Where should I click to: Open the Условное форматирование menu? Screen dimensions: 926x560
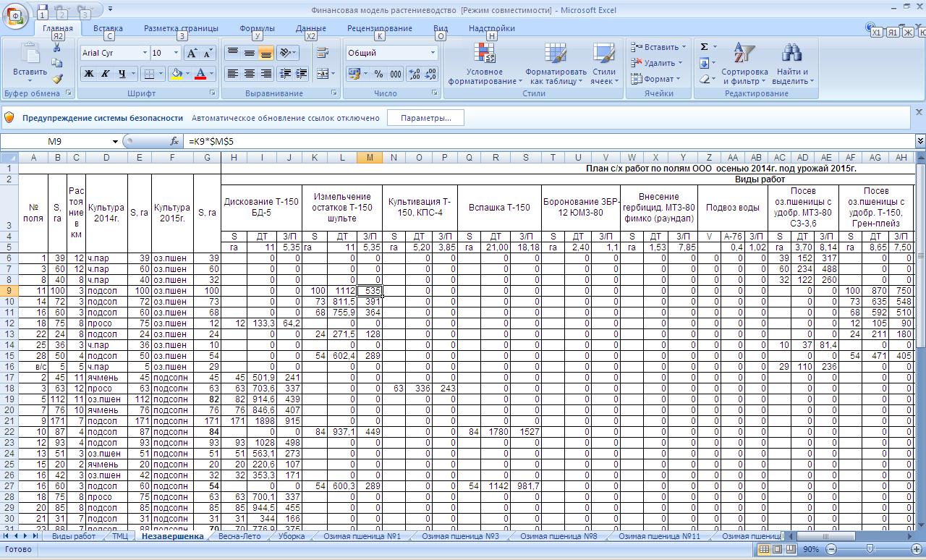coord(484,64)
